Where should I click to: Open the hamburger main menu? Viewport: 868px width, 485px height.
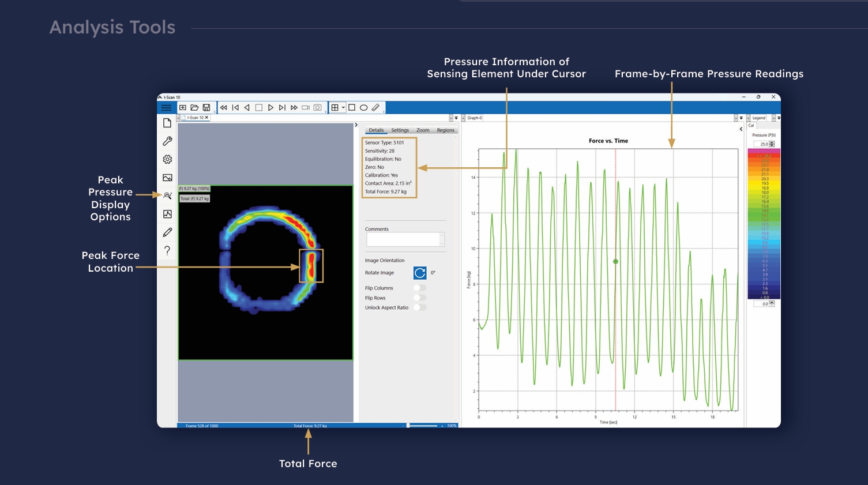pyautogui.click(x=166, y=108)
